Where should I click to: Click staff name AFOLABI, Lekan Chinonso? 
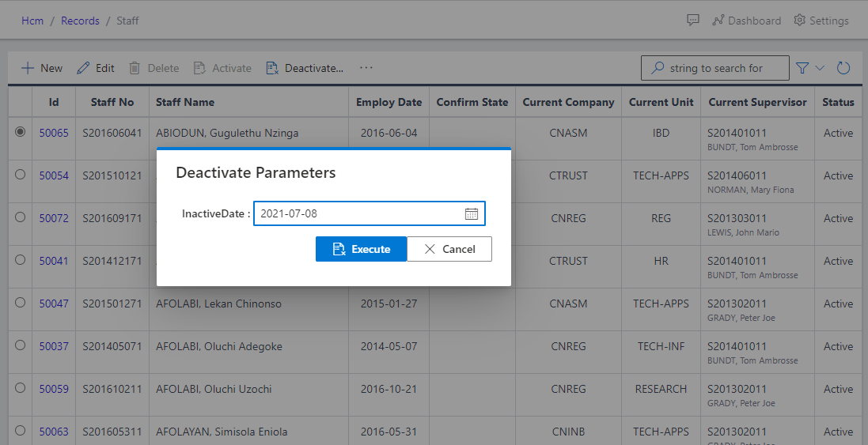tap(218, 304)
